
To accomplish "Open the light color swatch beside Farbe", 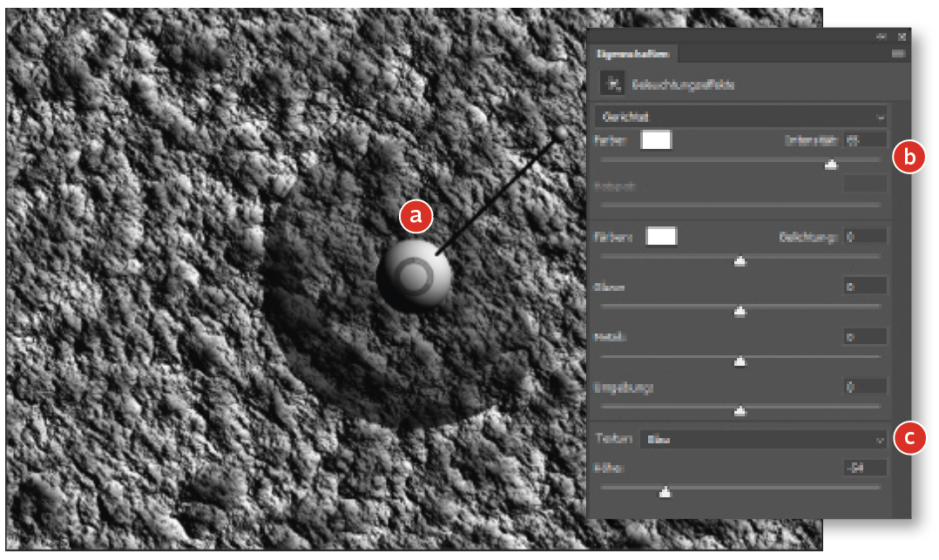I will point(656,140).
